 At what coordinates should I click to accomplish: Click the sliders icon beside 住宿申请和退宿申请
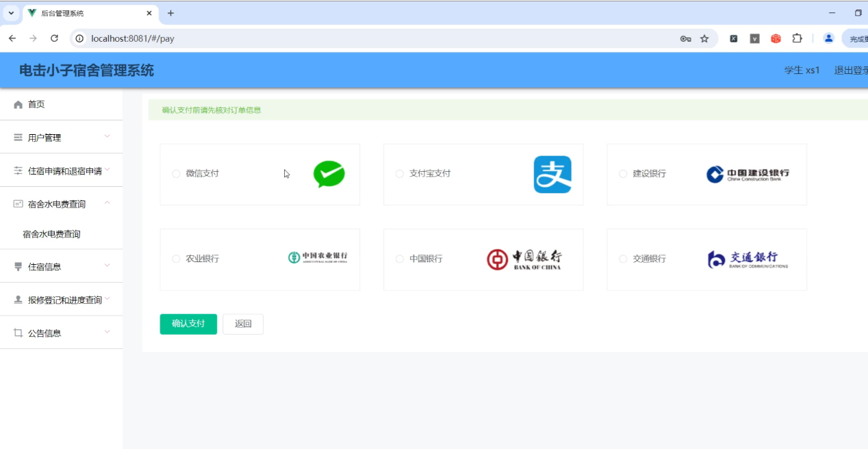coord(18,171)
